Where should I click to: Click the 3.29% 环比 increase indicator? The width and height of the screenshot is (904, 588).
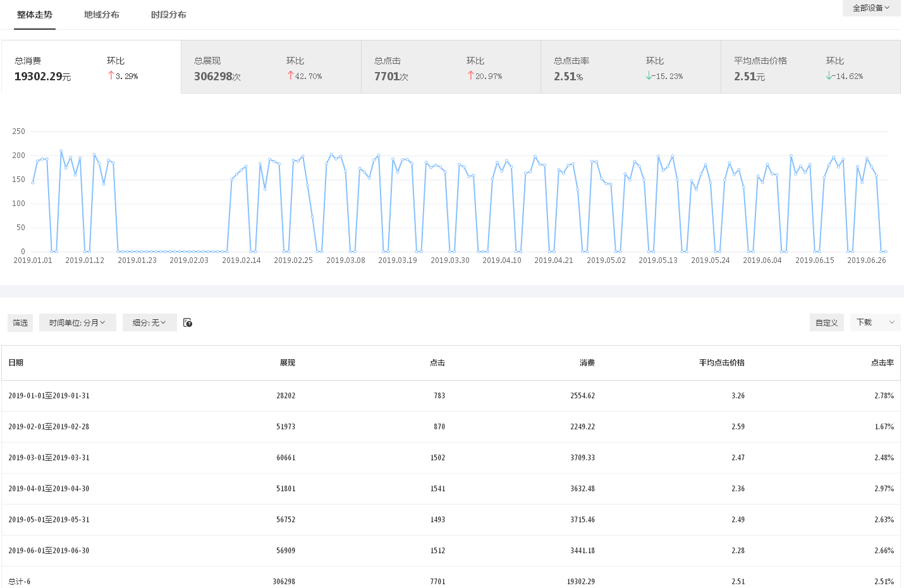click(123, 76)
